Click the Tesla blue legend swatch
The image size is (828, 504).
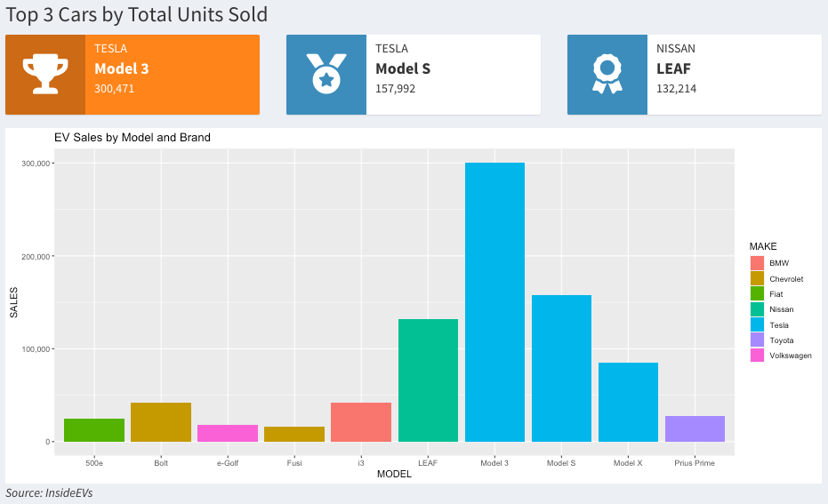coord(757,324)
